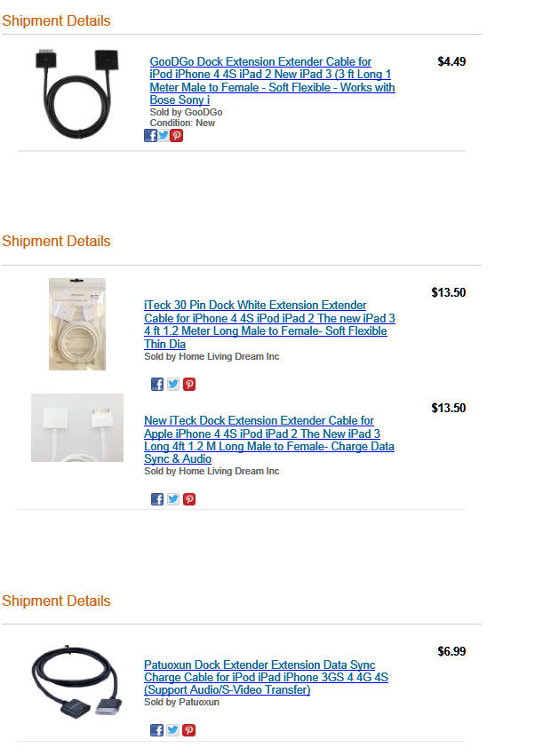The width and height of the screenshot is (543, 756).
Task: Click the packaged iTeck white cable image
Action: pos(77,324)
